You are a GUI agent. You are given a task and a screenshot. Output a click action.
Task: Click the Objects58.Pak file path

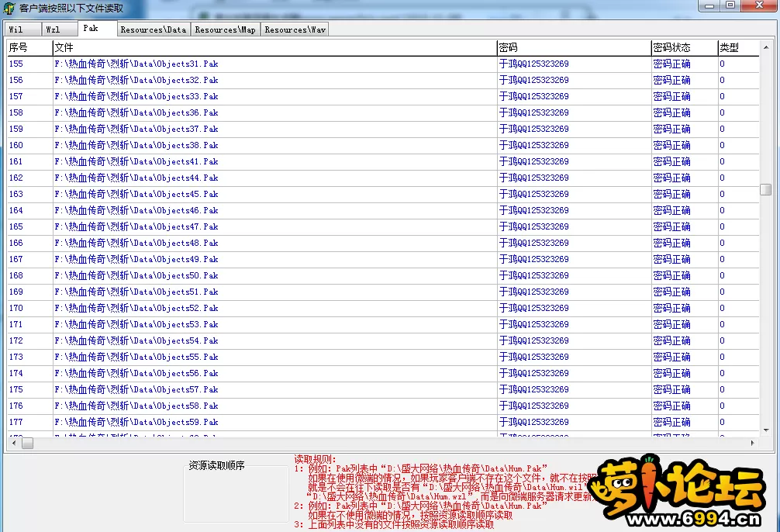click(136, 406)
